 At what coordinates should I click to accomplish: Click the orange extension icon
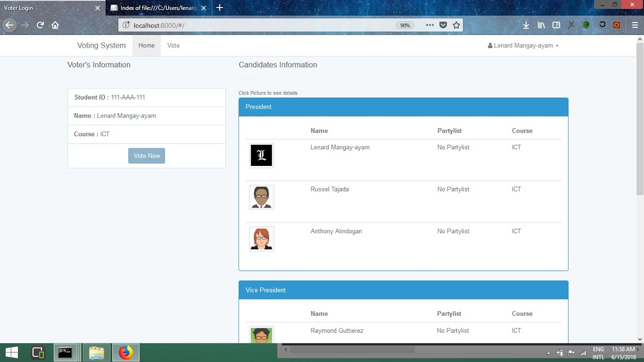617,25
